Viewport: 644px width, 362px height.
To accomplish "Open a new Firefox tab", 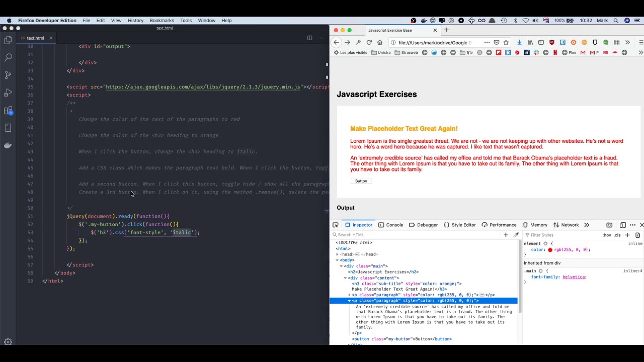I will coord(446,30).
